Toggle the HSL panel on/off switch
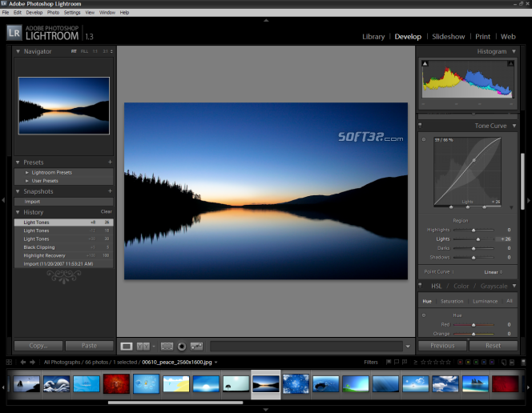This screenshot has height=413, width=532. click(x=420, y=286)
